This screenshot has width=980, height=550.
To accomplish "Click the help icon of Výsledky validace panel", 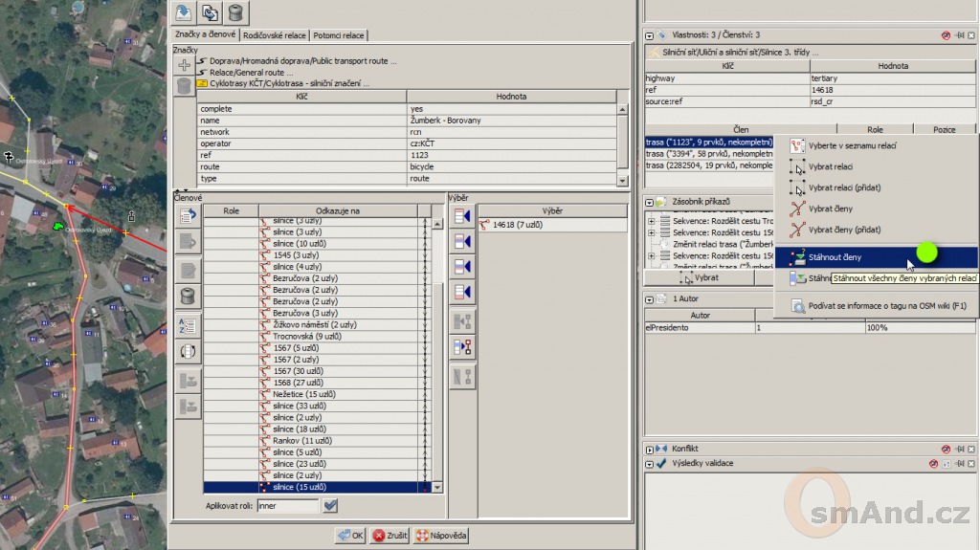I will point(933,464).
